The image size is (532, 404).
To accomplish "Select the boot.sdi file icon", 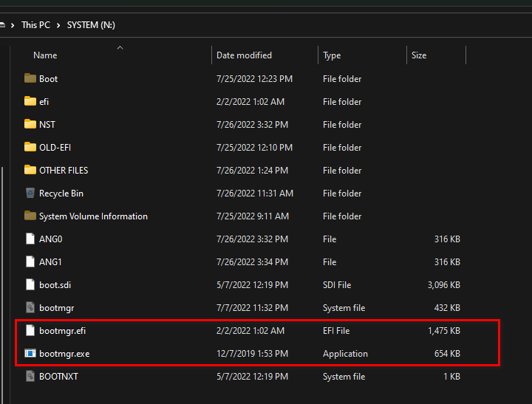I will 30,284.
